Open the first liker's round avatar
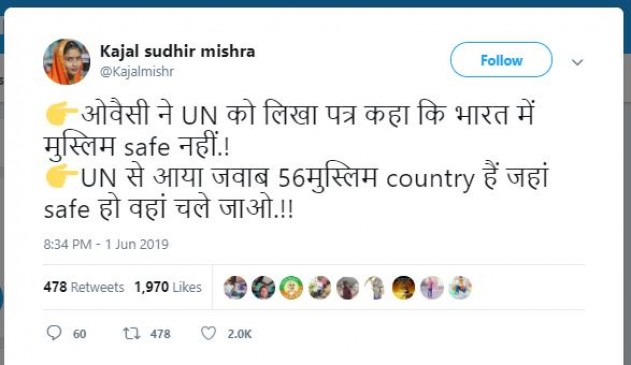This screenshot has height=365, width=631. (x=235, y=287)
